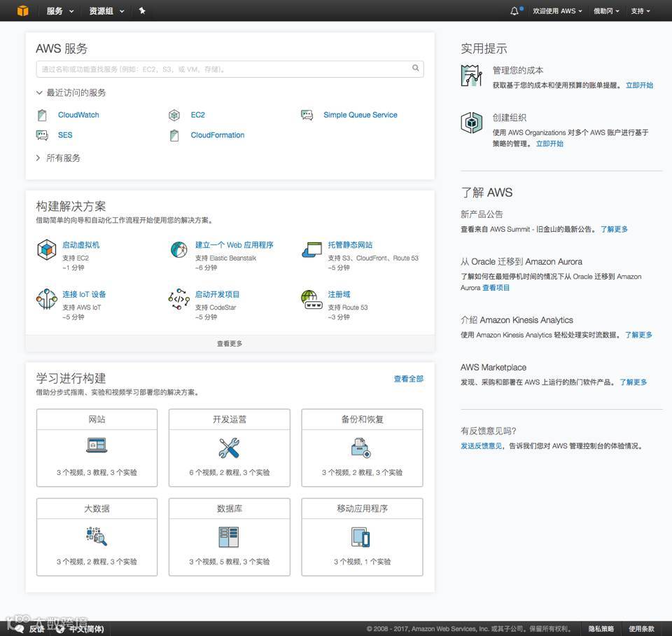672x636 pixels.
Task: Click 建立一个 Web 应用程序 link
Action: pyautogui.click(x=234, y=245)
